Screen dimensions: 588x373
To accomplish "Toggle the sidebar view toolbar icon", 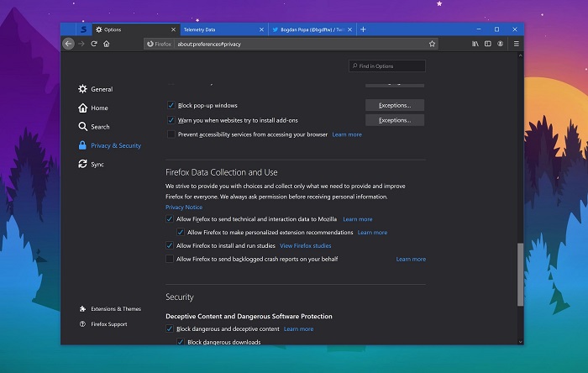I will point(488,44).
